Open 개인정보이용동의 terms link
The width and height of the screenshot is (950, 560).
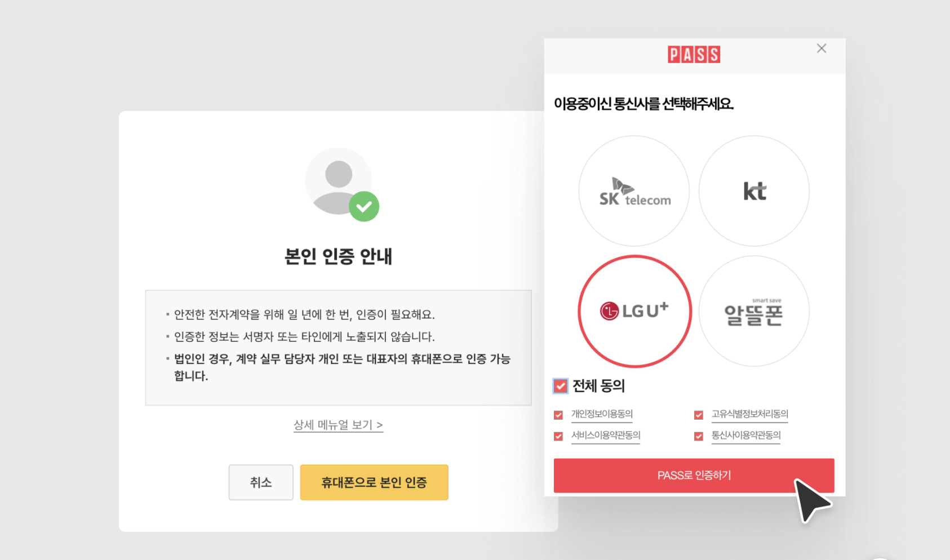click(x=602, y=414)
